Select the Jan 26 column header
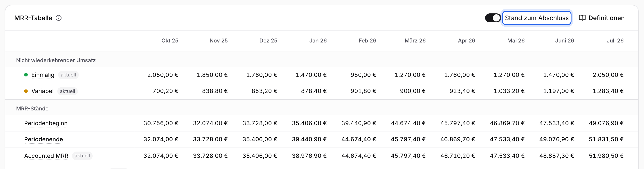 tap(318, 41)
